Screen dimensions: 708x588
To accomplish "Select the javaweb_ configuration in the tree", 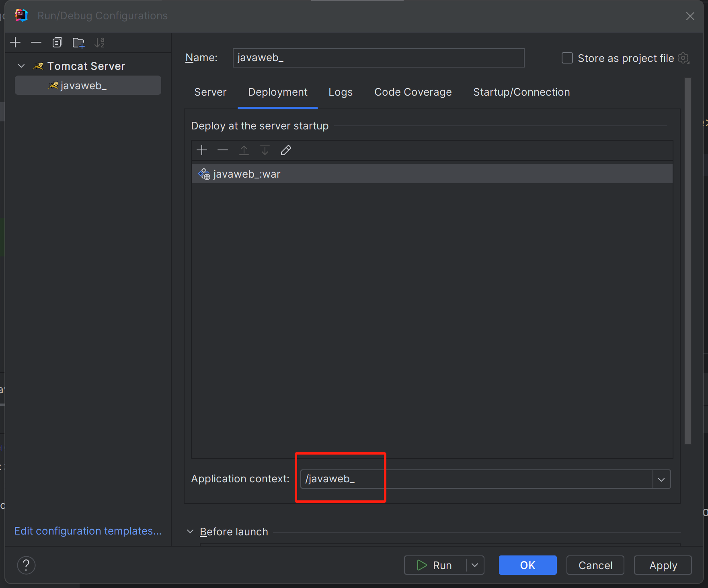I will (88, 86).
